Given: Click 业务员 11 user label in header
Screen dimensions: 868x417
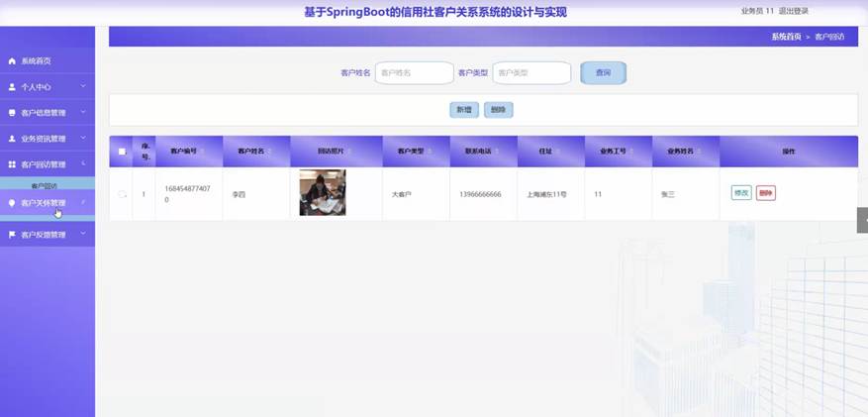Looking at the screenshot, I should click(x=758, y=11).
